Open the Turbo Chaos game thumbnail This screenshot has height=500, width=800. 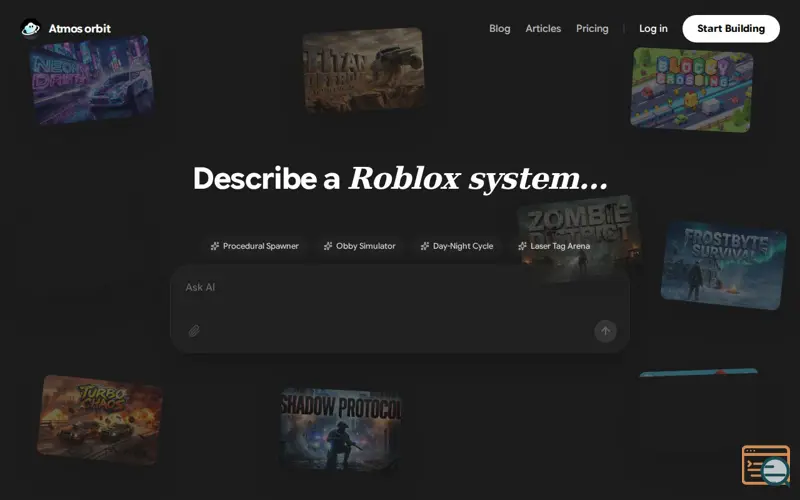(x=100, y=419)
